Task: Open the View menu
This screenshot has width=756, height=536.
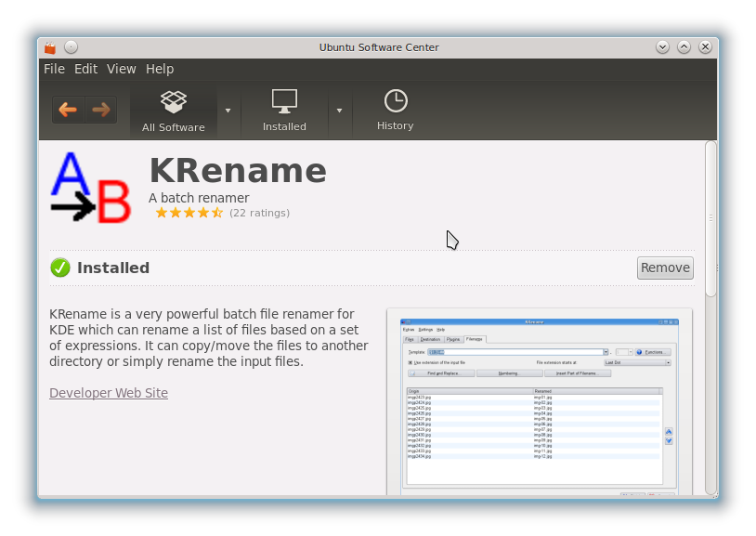Action: (122, 69)
